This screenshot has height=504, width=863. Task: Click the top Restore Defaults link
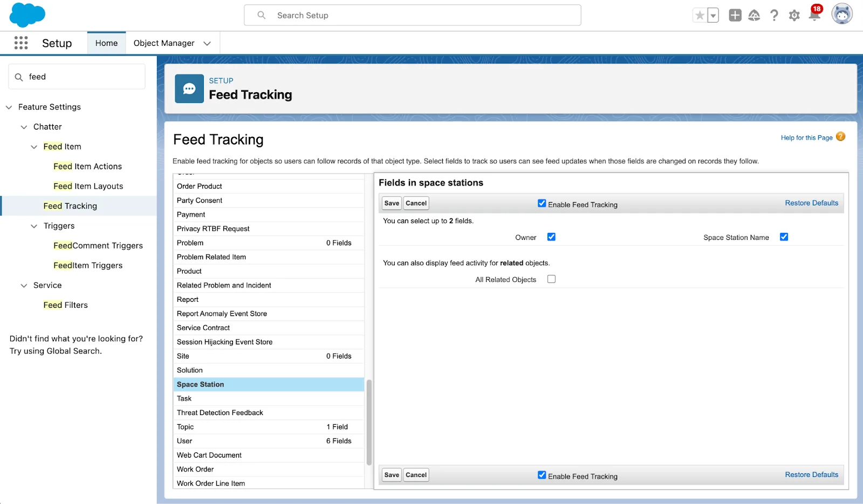[811, 203]
